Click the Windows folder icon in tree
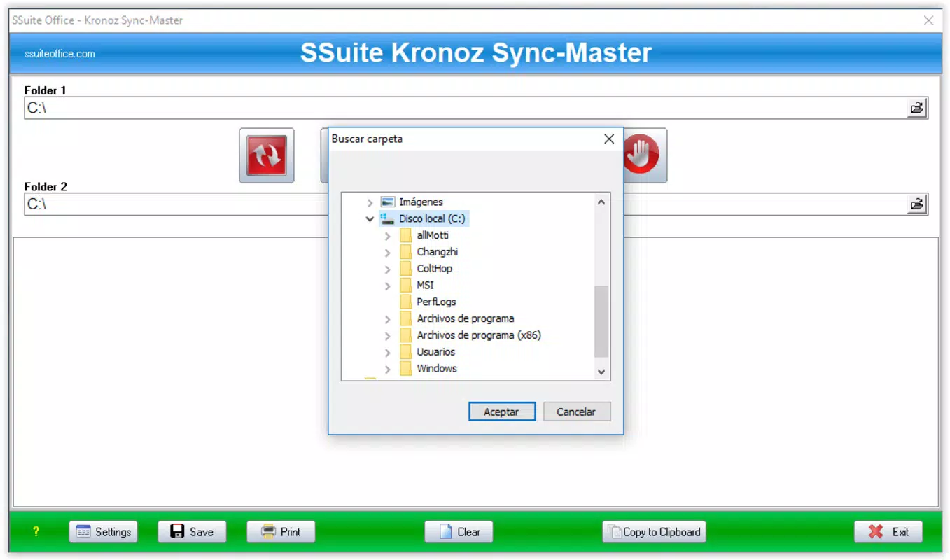 pos(406,369)
